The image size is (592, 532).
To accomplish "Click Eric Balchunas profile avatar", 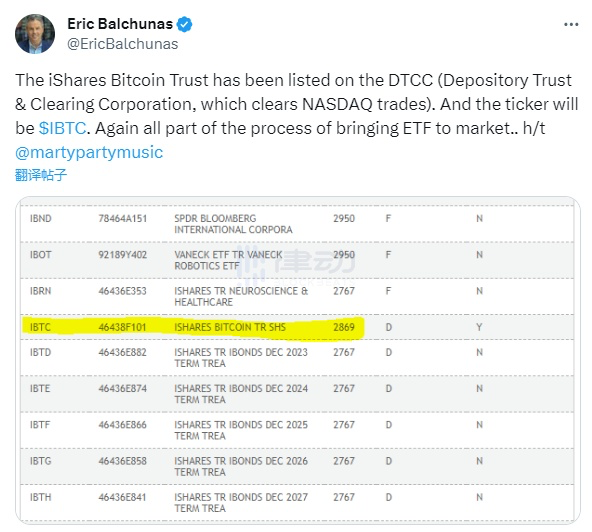I will 35,34.
